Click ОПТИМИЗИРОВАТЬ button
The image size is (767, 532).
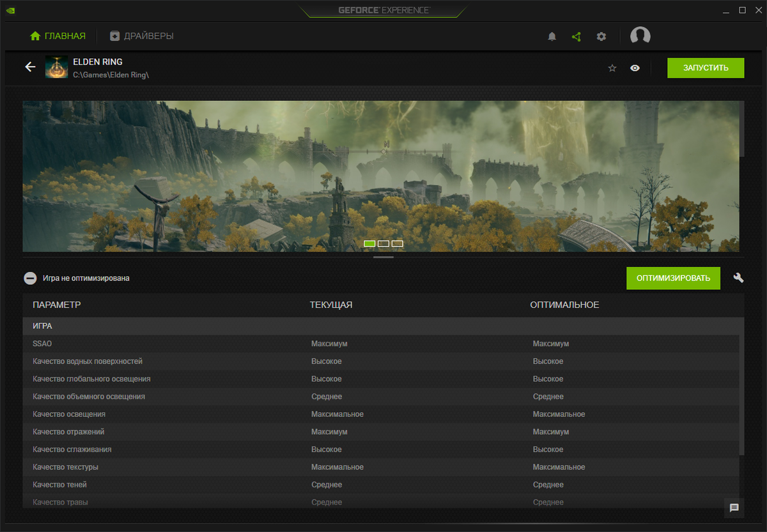[x=673, y=278]
